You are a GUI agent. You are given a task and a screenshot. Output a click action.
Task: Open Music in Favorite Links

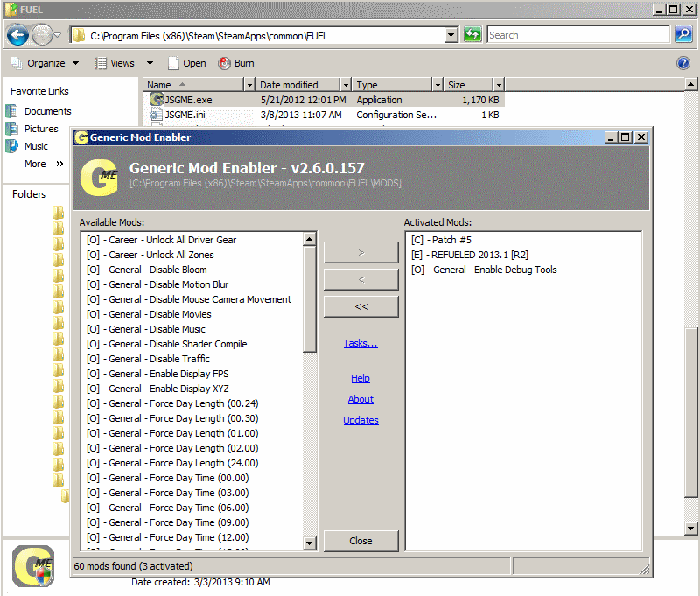[x=36, y=146]
